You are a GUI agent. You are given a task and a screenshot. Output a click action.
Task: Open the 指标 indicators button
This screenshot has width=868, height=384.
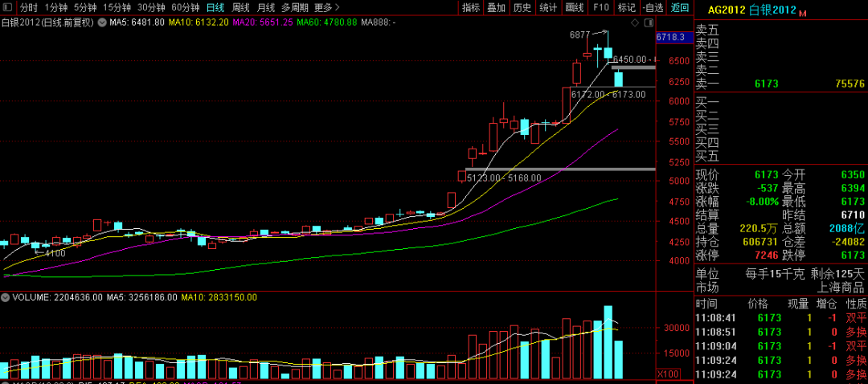pyautogui.click(x=471, y=8)
